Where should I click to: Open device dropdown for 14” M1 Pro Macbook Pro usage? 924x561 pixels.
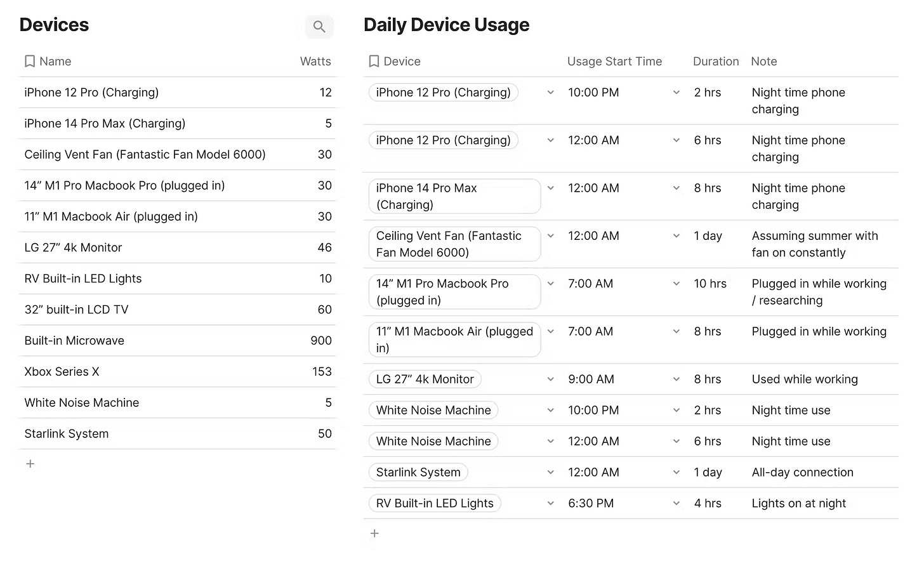point(551,284)
